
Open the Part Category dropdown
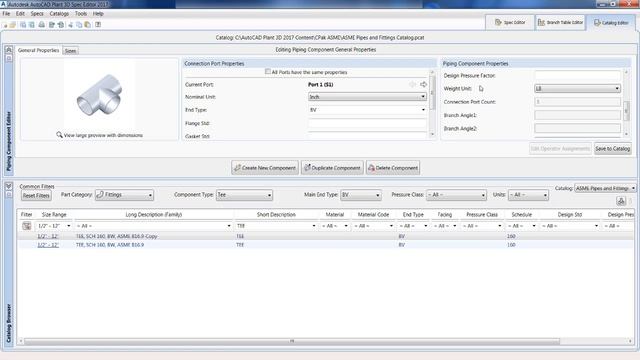click(124, 195)
